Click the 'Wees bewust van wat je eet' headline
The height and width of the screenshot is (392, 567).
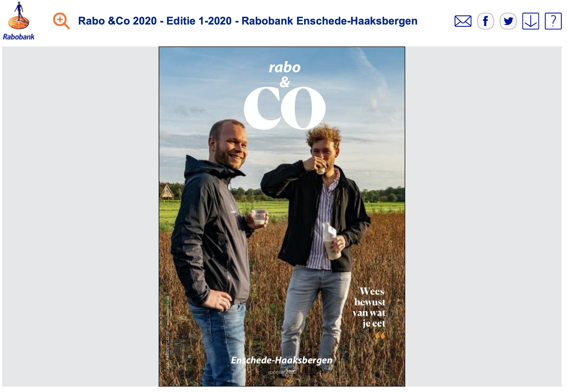[x=369, y=307]
